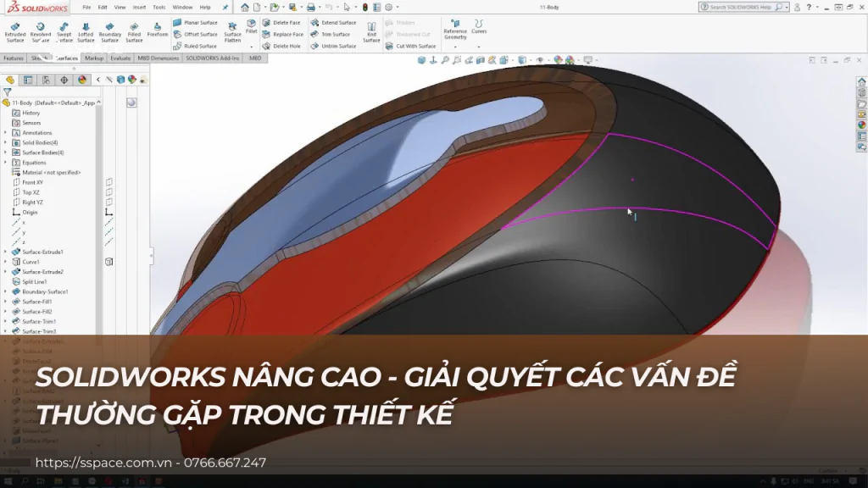Image resolution: width=868 pixels, height=488 pixels.
Task: Pin the menu bar with pushpin
Action: pos(225,7)
